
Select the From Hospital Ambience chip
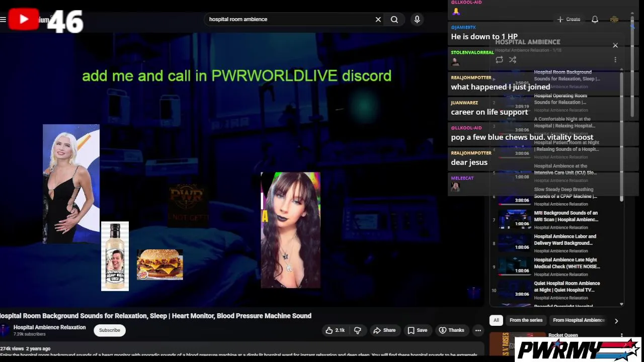[579, 320]
